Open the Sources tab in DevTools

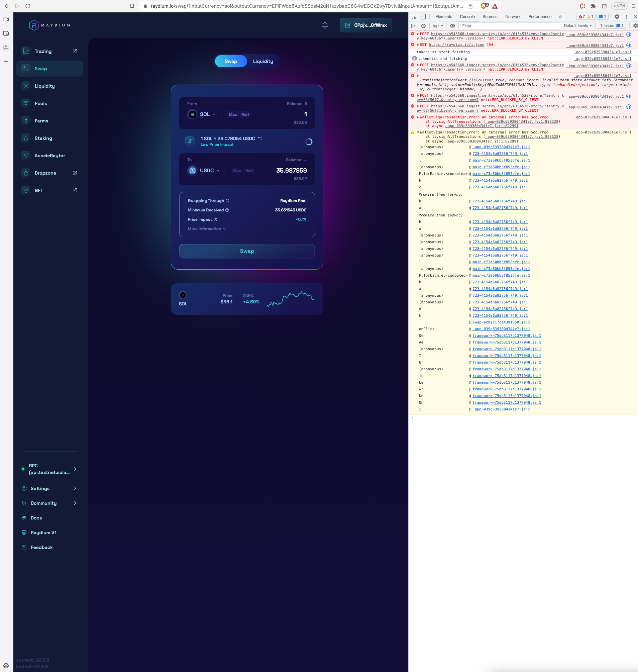pos(490,17)
